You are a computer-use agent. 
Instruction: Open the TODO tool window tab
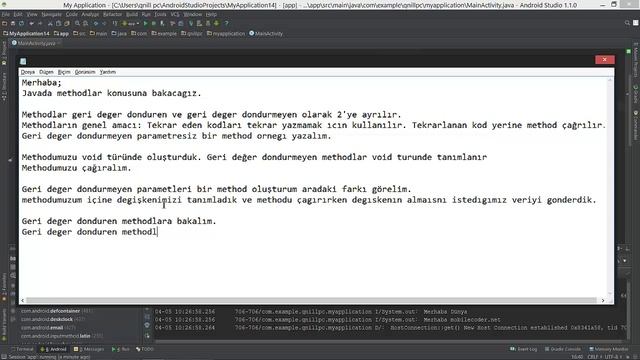tap(145, 349)
